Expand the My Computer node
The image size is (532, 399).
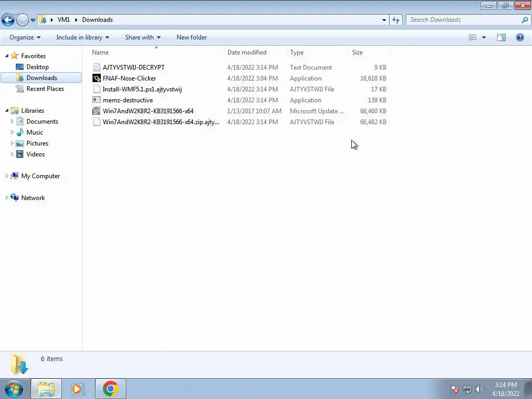(x=7, y=176)
